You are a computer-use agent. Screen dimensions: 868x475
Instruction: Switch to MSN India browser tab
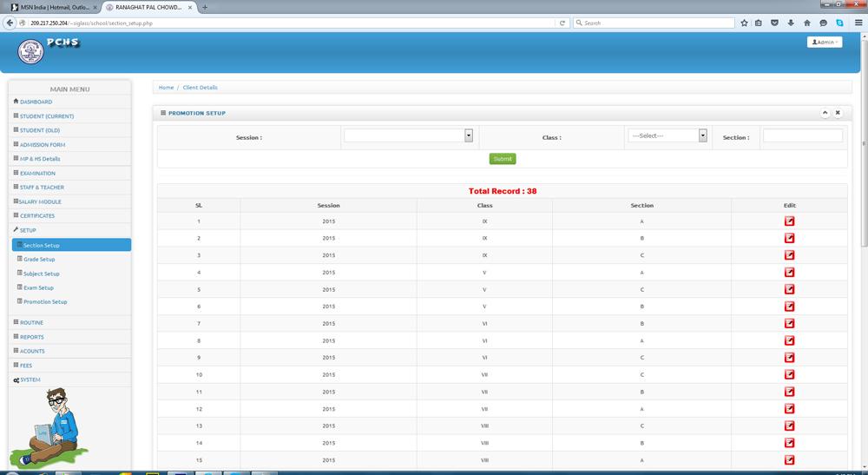53,8
